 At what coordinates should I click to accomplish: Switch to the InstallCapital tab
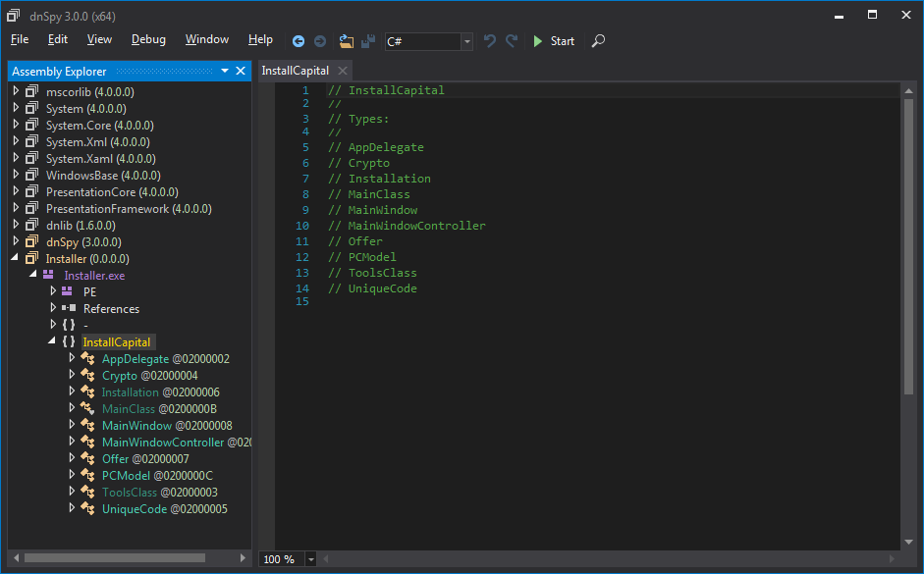coord(296,71)
